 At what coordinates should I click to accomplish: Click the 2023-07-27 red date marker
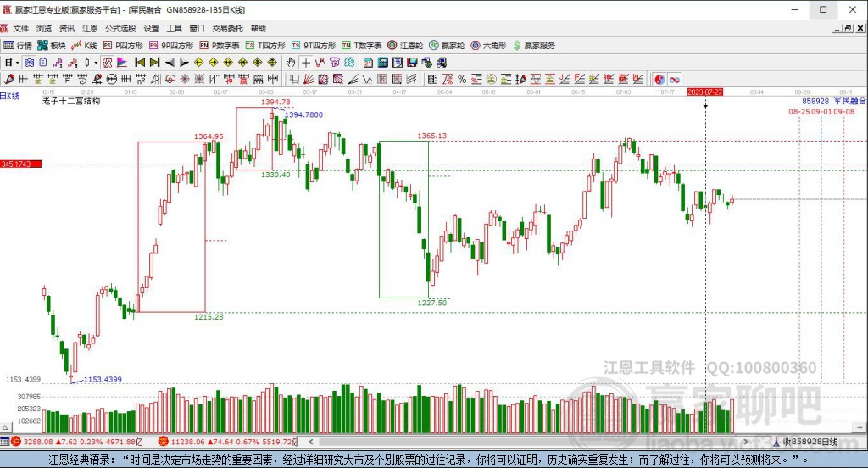(704, 92)
